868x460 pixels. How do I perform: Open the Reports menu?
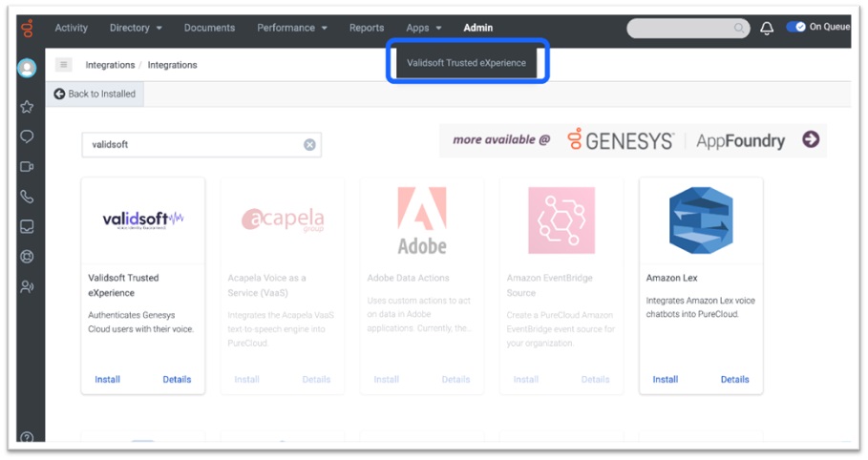(x=367, y=28)
